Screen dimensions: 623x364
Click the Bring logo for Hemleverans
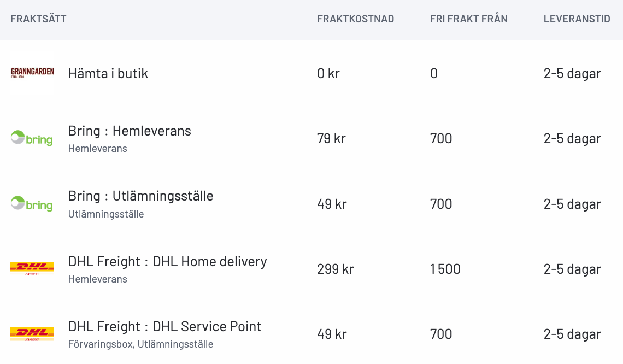32,138
